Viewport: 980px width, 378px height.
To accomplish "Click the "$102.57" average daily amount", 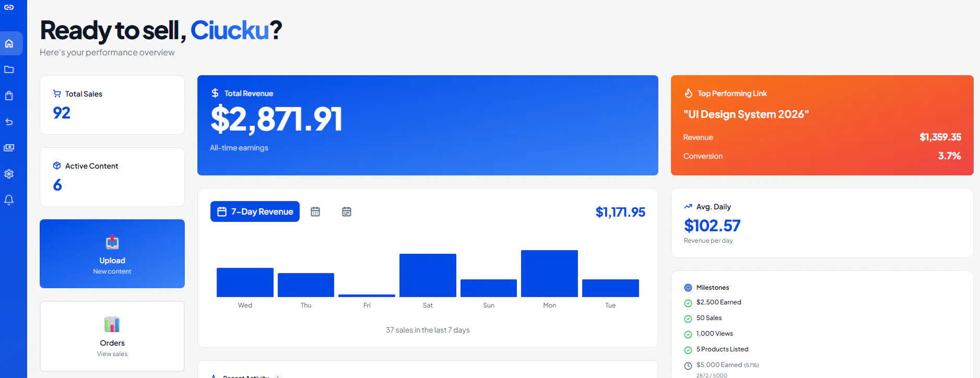I will pyautogui.click(x=712, y=226).
